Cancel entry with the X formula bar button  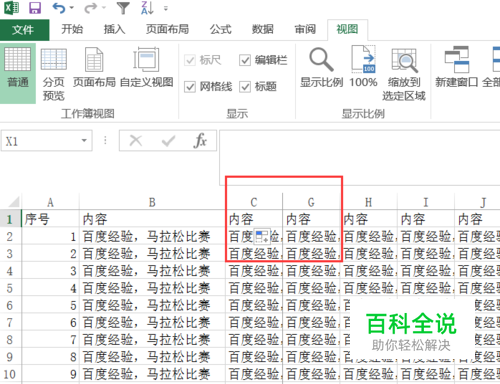pyautogui.click(x=136, y=141)
